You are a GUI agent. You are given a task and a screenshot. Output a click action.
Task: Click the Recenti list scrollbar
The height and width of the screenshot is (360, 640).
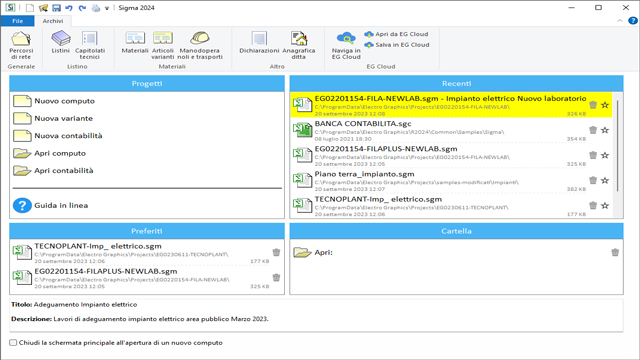[618, 147]
